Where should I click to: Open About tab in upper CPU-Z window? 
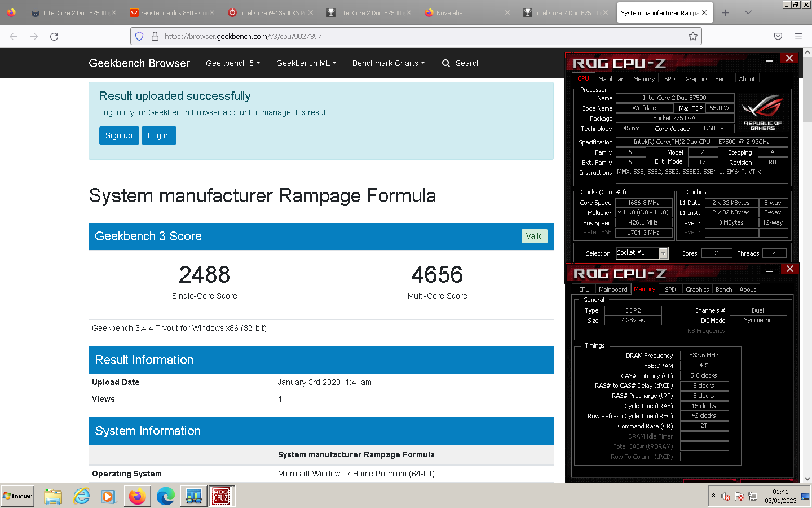(747, 79)
